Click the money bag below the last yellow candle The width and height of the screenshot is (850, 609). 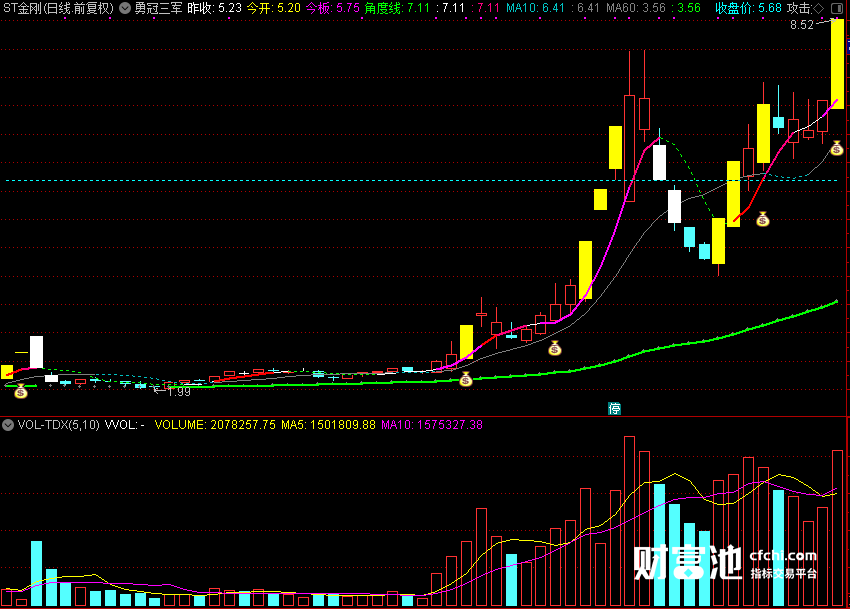click(836, 148)
